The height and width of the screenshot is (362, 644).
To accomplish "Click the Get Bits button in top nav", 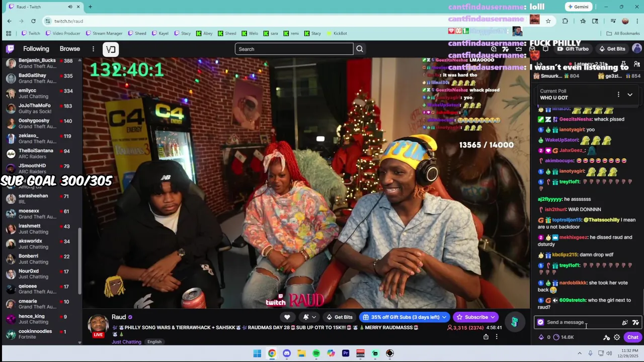I will click(x=612, y=49).
